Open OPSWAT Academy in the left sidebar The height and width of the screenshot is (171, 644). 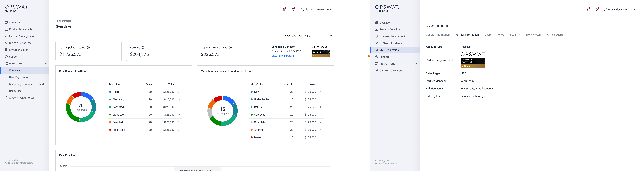coord(20,43)
